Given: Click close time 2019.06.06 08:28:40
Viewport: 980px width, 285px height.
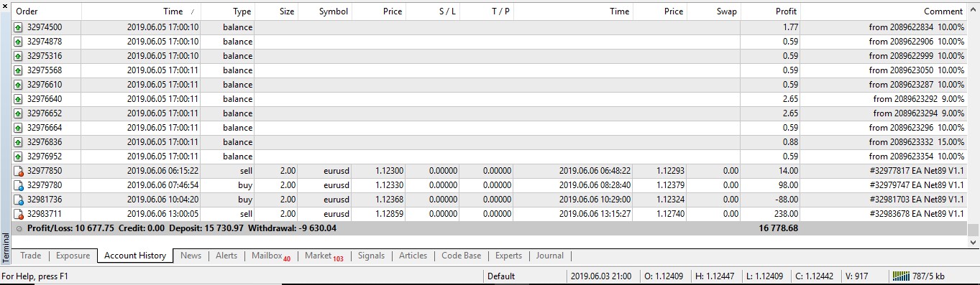Looking at the screenshot, I should click(595, 185).
